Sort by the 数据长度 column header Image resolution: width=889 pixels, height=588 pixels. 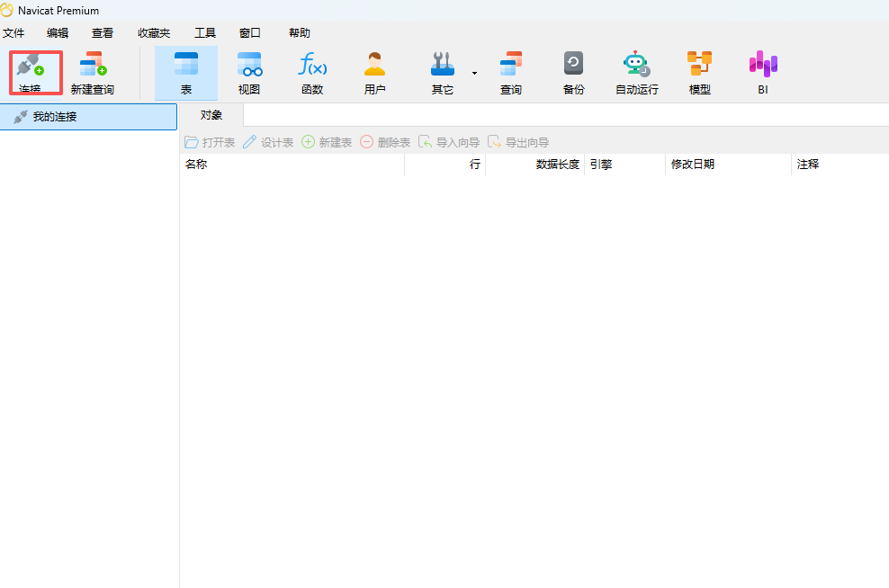pyautogui.click(x=535, y=165)
